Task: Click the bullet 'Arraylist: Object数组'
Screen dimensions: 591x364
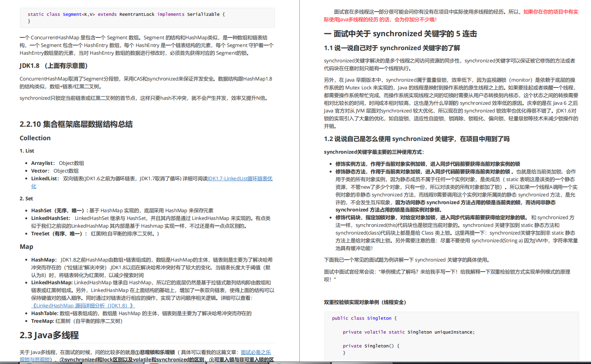Action: [x=57, y=163]
